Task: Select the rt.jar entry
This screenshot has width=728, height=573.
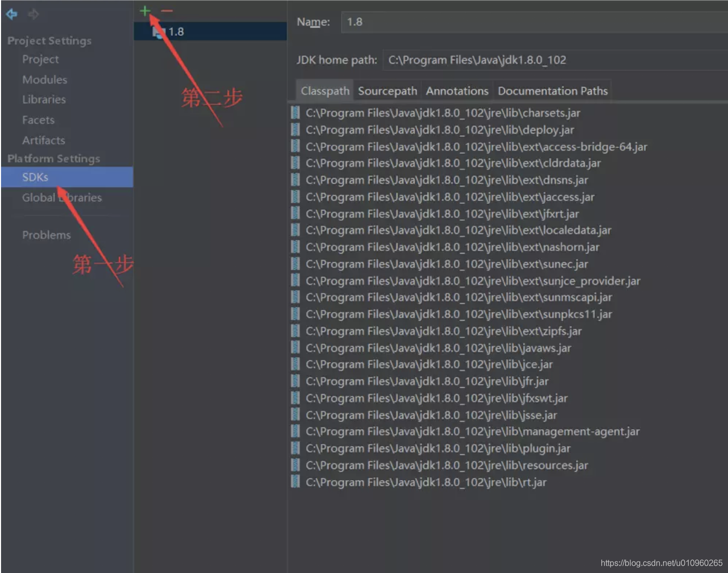Action: pos(426,482)
